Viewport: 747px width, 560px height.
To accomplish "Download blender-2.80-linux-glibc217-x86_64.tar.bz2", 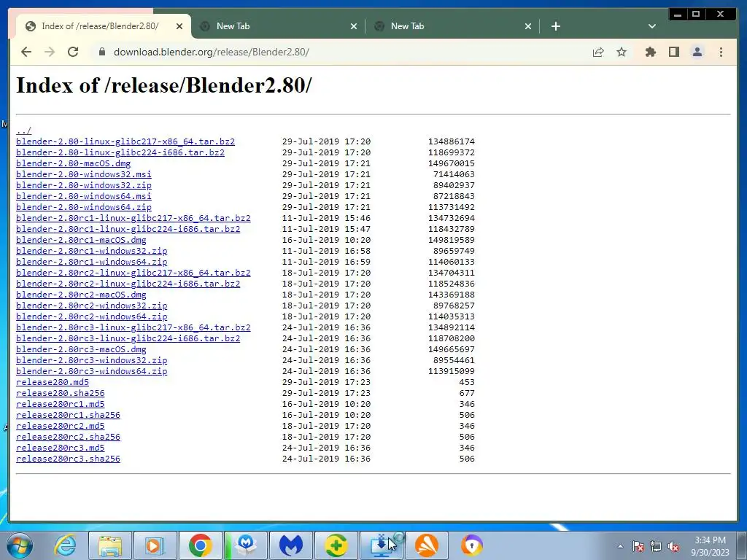I will [x=125, y=141].
